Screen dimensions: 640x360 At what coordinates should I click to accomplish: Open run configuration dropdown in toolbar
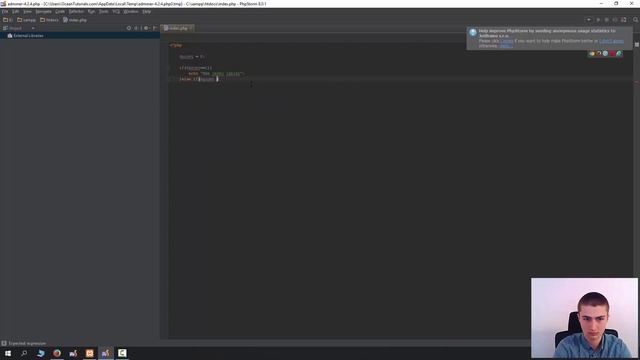coord(589,20)
